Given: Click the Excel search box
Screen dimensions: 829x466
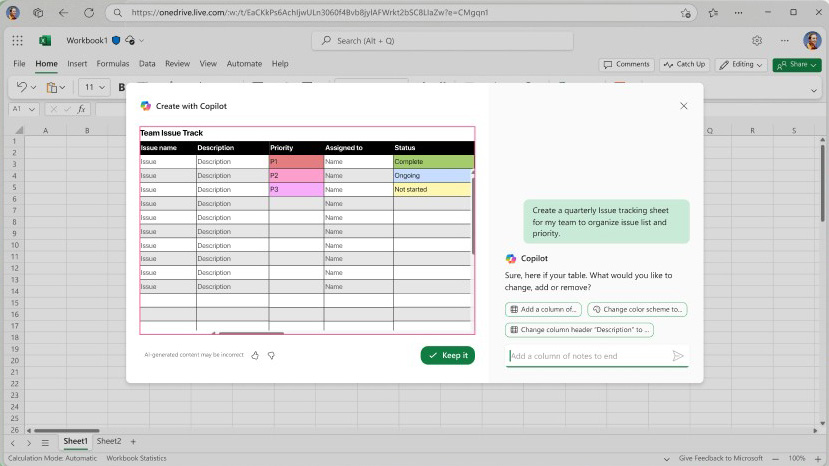Looking at the screenshot, I should (x=443, y=41).
